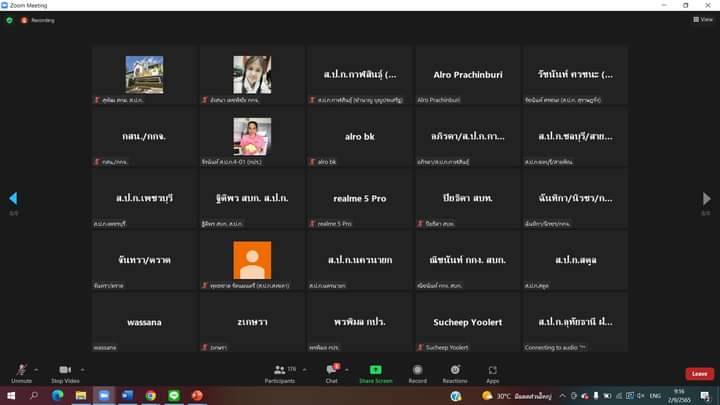Screen dimensions: 720x405
Task: Unmute the microphone
Action: coord(21,372)
